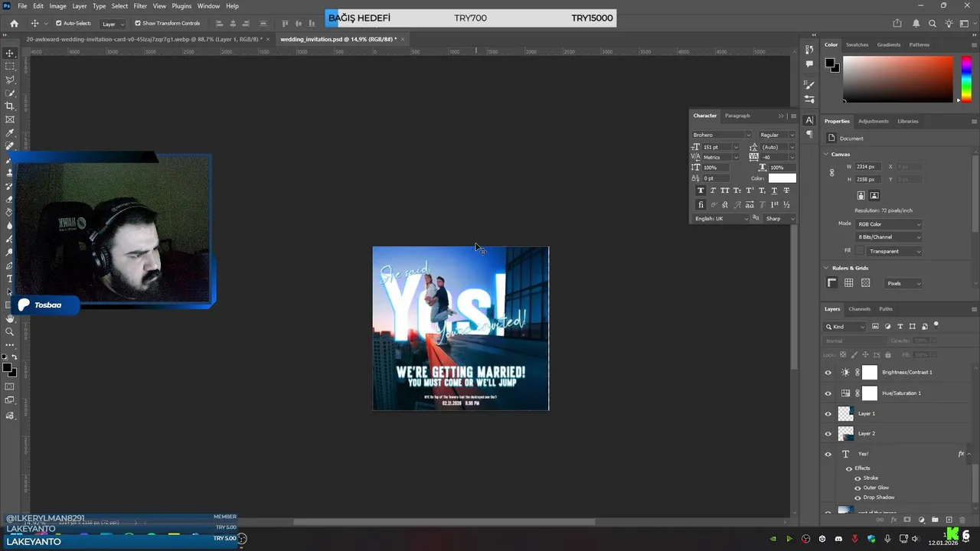Toggle visibility of the Outer Glow effect
The width and height of the screenshot is (980, 551).
point(857,487)
